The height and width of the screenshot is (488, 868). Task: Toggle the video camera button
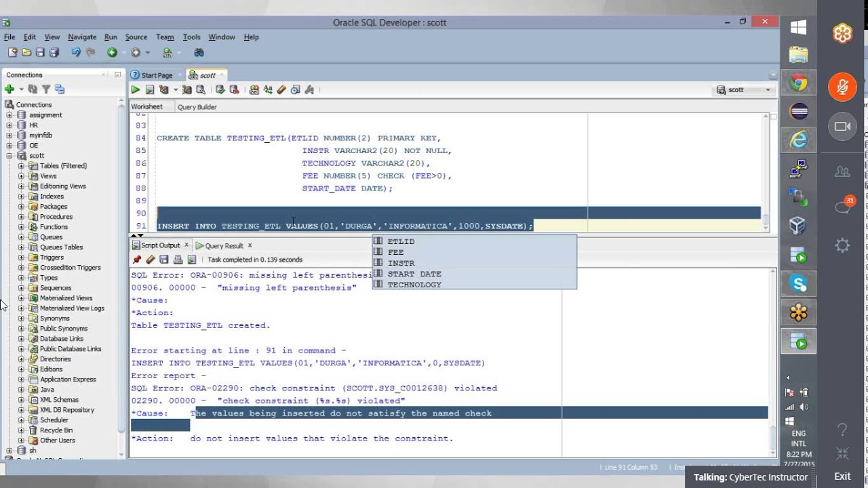pyautogui.click(x=842, y=127)
